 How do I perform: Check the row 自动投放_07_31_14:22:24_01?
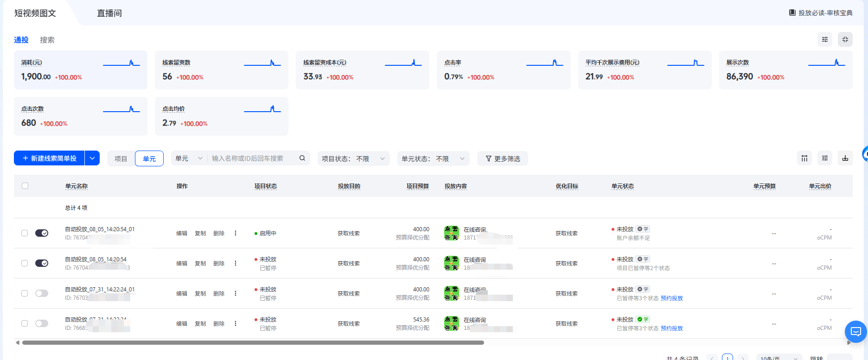[25, 293]
